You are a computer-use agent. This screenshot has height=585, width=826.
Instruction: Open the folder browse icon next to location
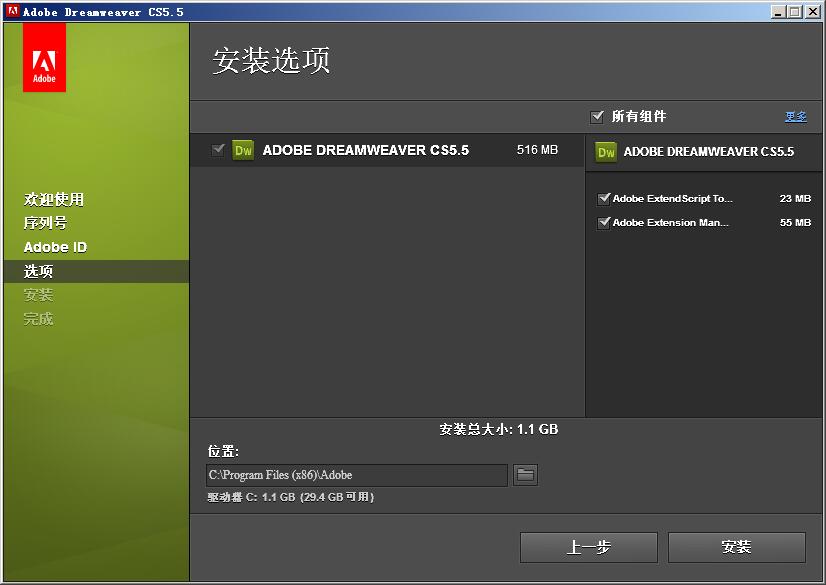click(525, 475)
